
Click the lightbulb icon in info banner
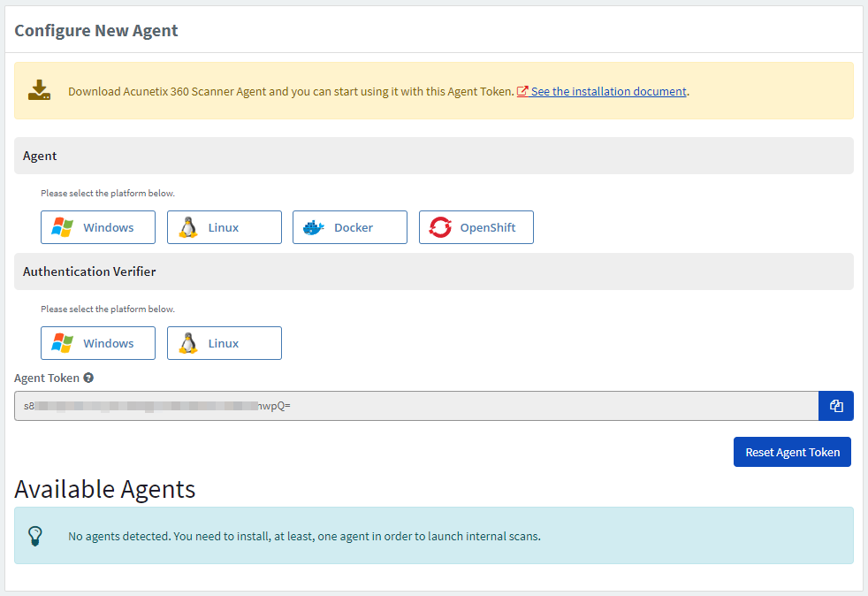point(34,536)
